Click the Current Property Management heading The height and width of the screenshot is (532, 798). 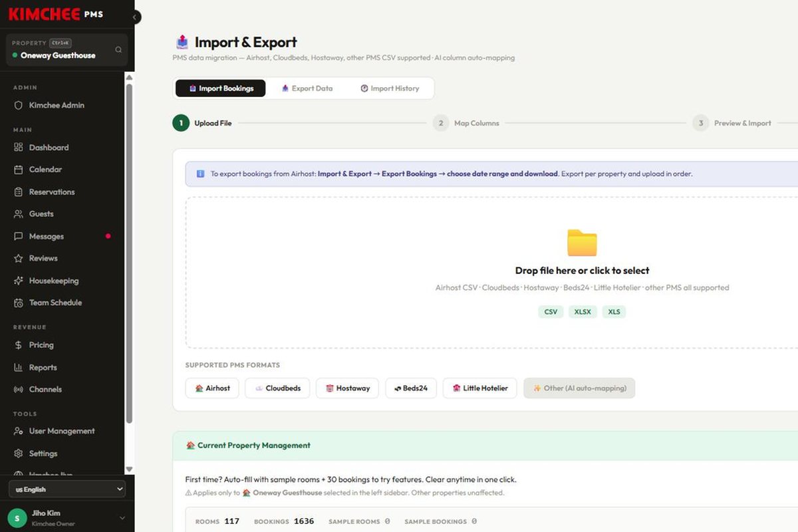(248, 446)
